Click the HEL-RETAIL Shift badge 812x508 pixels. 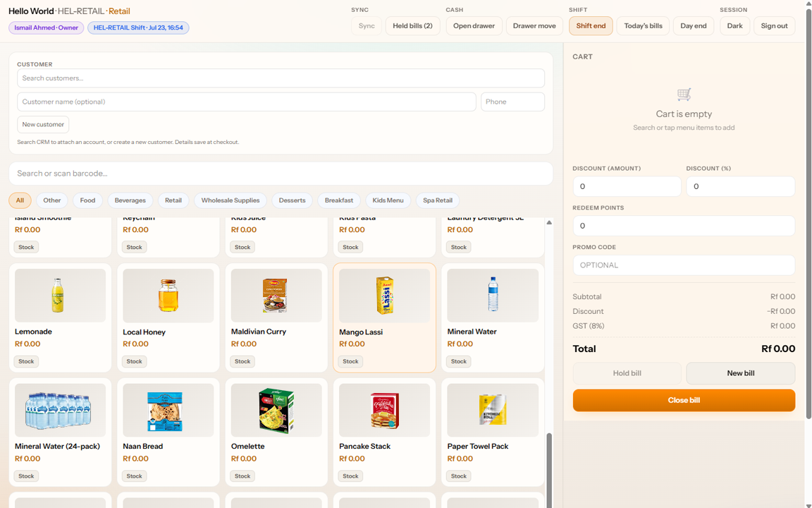click(x=138, y=28)
